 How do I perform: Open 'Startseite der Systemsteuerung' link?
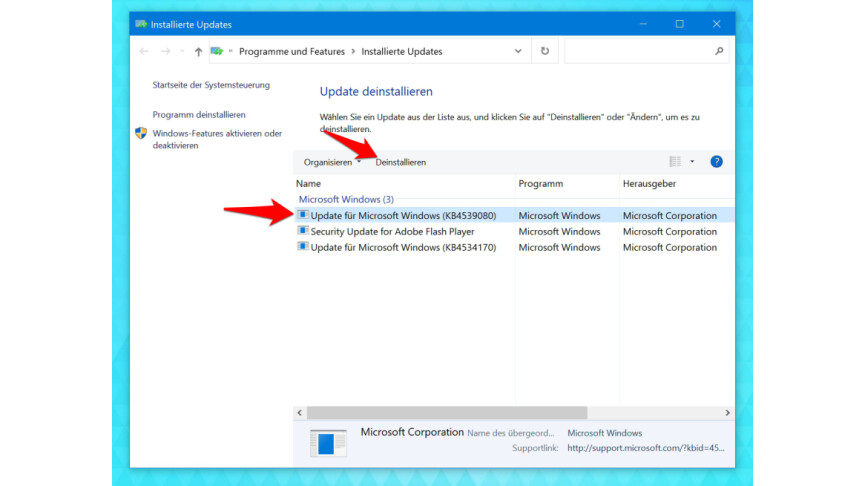coord(211,85)
